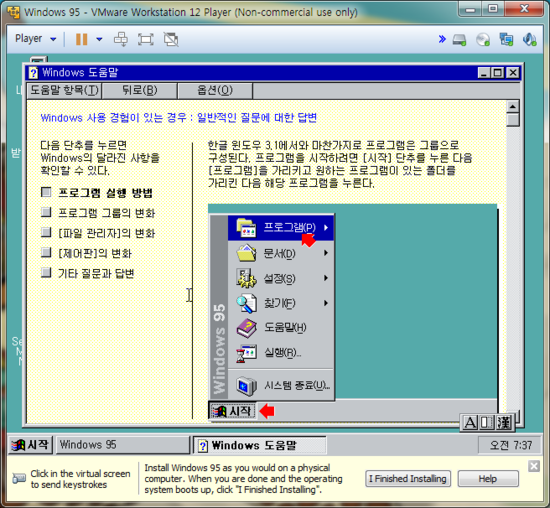This screenshot has height=508, width=550.
Task: Click the keyboard icon in hint bar
Action: (x=19, y=478)
